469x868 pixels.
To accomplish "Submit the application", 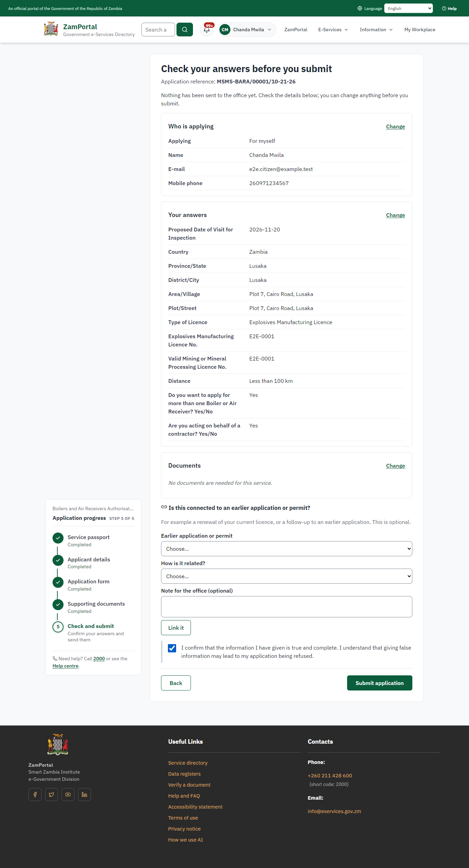I will click(380, 683).
